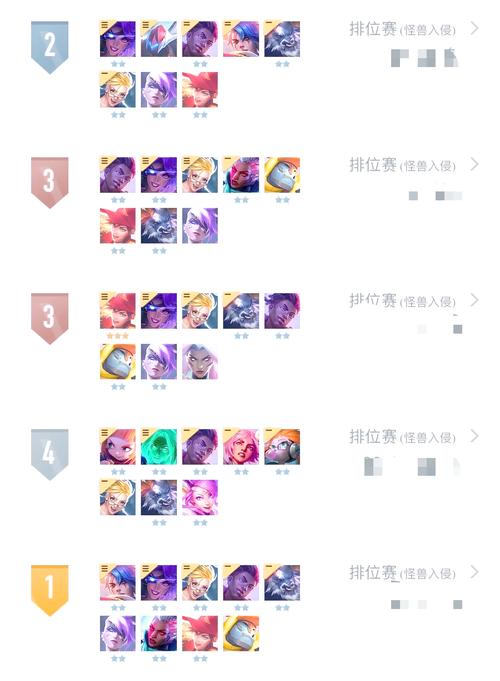Select pale white-haired champion ending third match

point(200,361)
